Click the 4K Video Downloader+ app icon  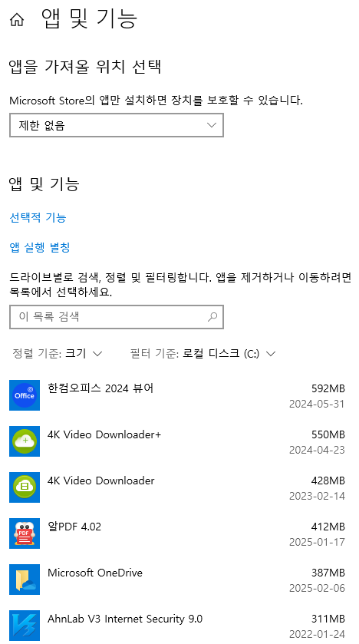25,441
